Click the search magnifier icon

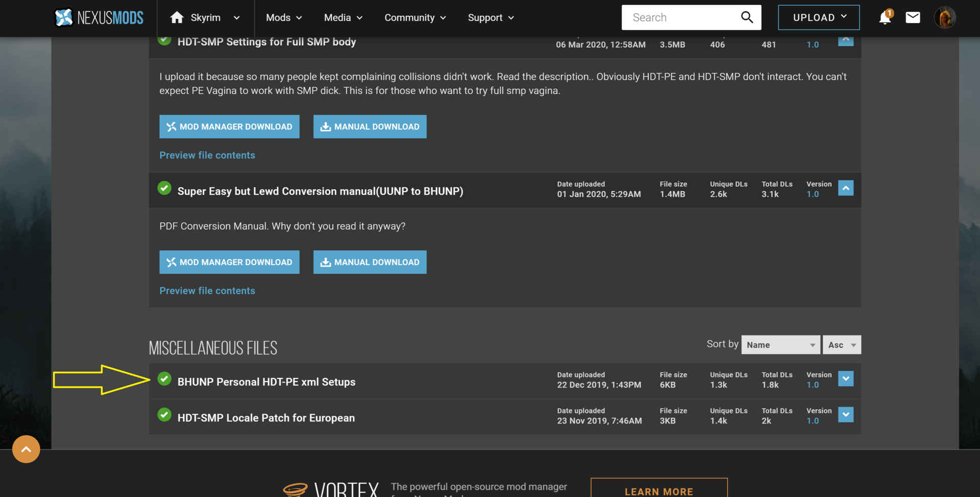point(747,17)
